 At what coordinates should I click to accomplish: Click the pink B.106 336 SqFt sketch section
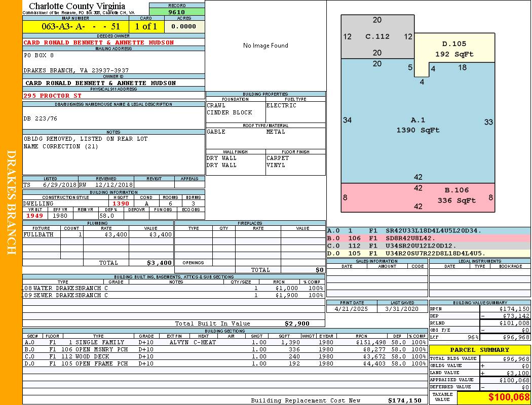click(417, 197)
